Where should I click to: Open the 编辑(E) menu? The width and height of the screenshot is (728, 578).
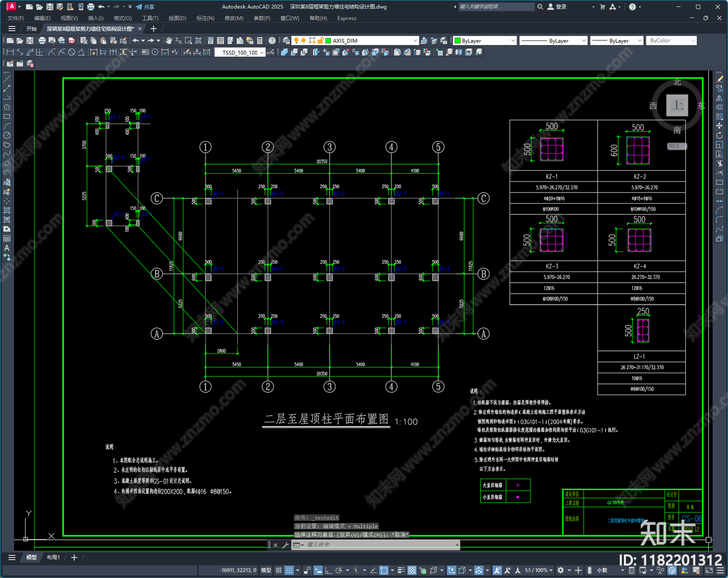(x=42, y=18)
